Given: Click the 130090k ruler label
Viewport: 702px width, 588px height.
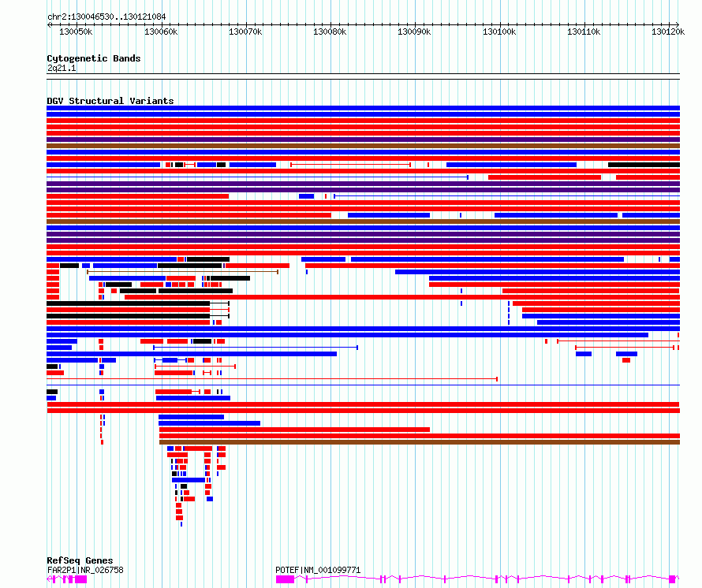Looking at the screenshot, I should tap(415, 32).
